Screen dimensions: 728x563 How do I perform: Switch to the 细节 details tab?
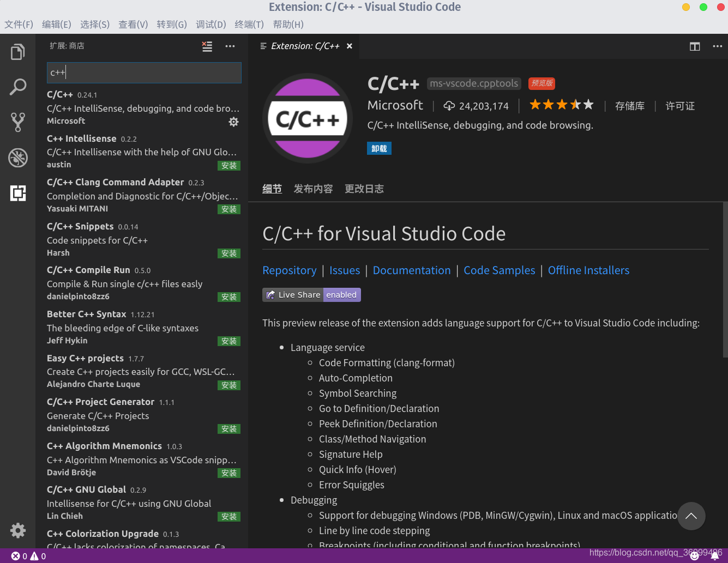(272, 189)
